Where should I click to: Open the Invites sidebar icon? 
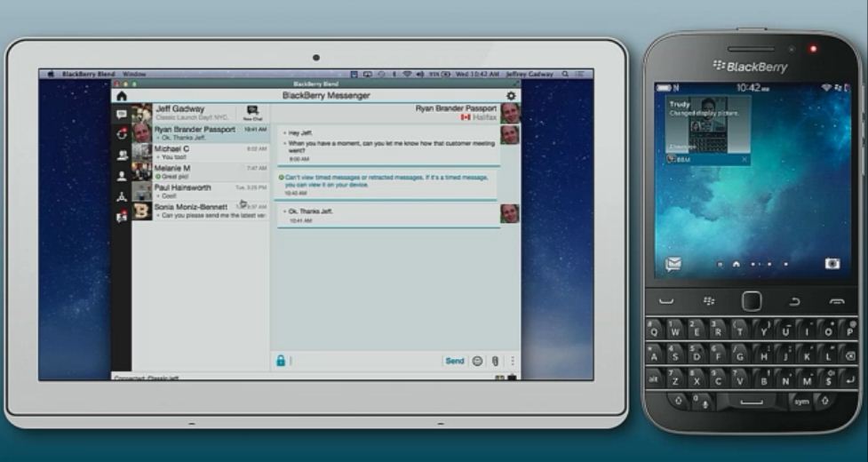click(x=122, y=216)
